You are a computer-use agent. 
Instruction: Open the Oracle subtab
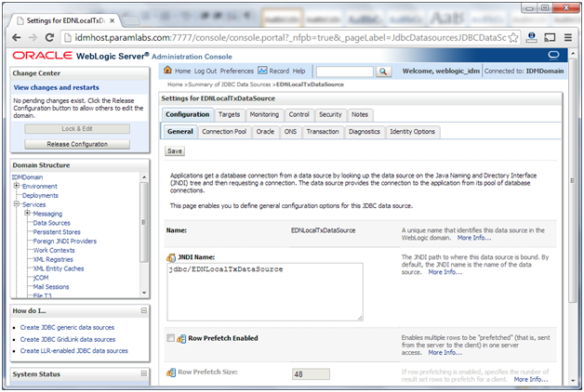[x=265, y=132]
